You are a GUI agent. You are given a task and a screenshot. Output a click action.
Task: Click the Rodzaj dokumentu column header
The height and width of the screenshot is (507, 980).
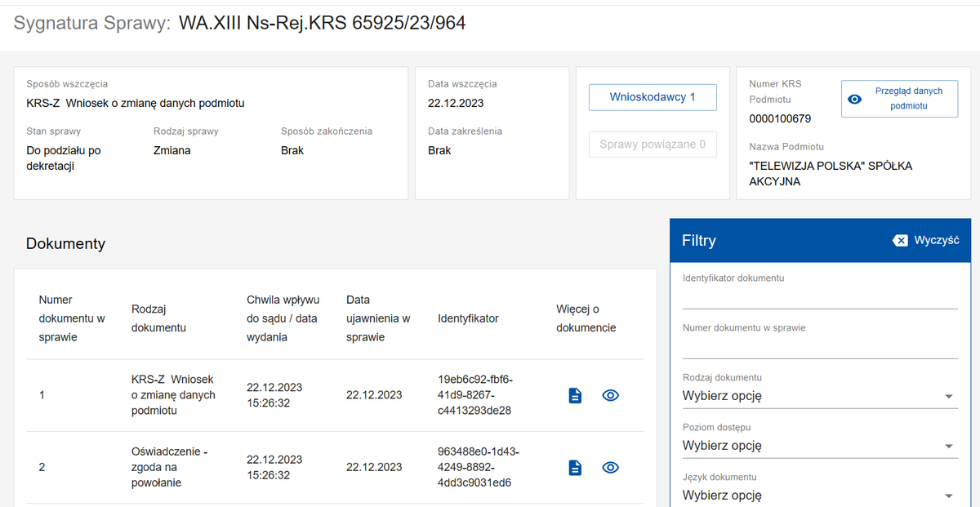click(x=158, y=318)
